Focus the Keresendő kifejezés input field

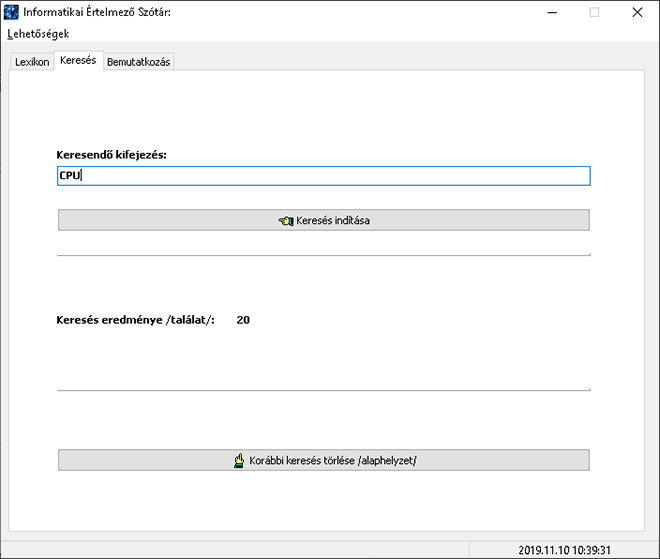[324, 176]
